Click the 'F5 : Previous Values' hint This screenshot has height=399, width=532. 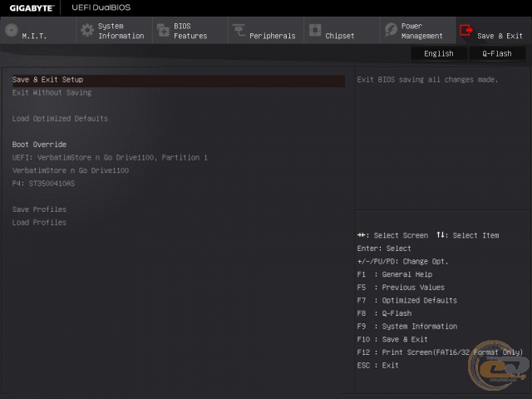(x=401, y=288)
